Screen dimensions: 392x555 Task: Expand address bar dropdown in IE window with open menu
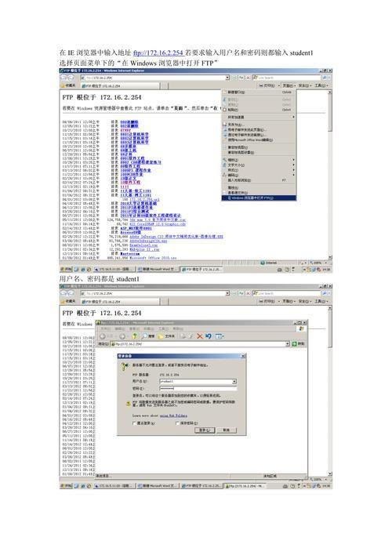227,77
